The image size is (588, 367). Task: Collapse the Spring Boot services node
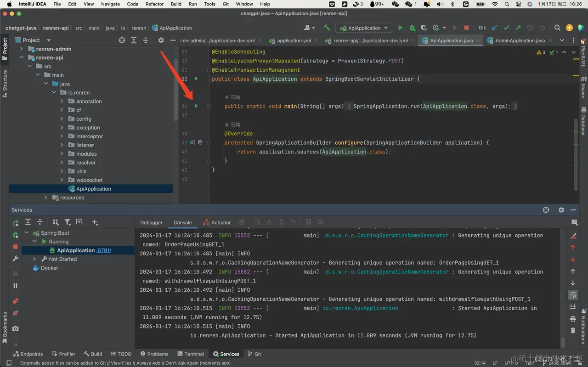point(27,233)
